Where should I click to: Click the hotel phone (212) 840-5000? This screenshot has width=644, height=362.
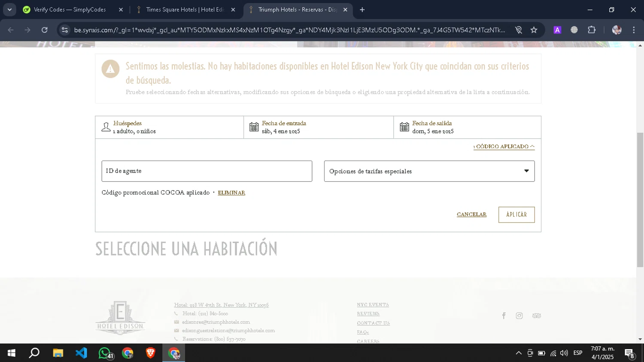coord(205,313)
